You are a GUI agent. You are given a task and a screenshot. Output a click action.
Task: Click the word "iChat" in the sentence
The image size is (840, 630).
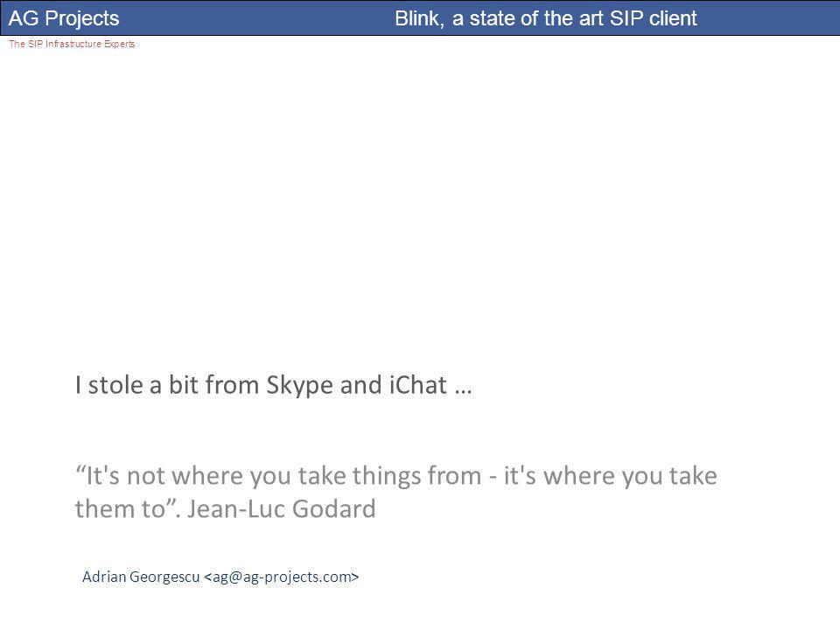click(x=418, y=385)
